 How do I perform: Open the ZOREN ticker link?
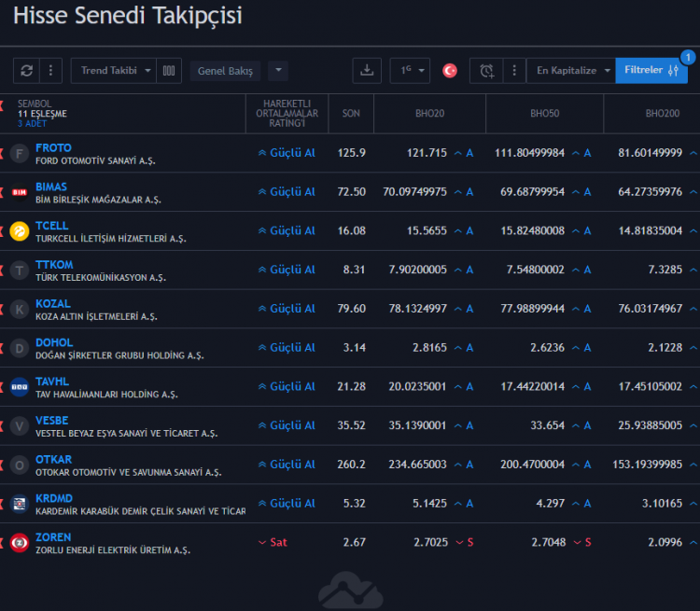coord(53,537)
